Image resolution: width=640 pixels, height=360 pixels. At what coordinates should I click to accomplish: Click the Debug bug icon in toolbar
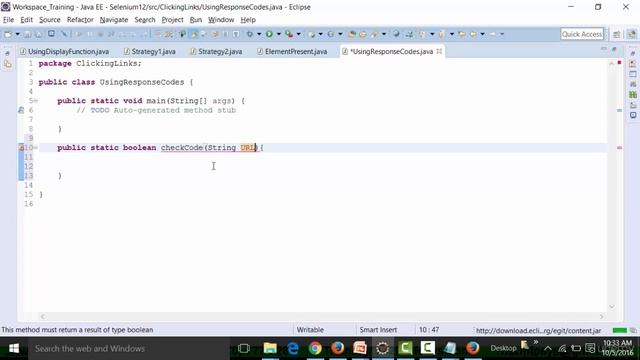(x=249, y=34)
